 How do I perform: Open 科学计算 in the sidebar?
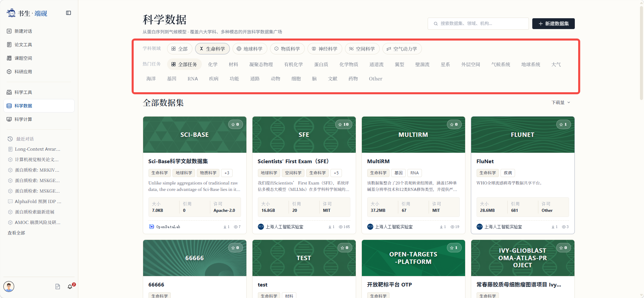pos(39,119)
